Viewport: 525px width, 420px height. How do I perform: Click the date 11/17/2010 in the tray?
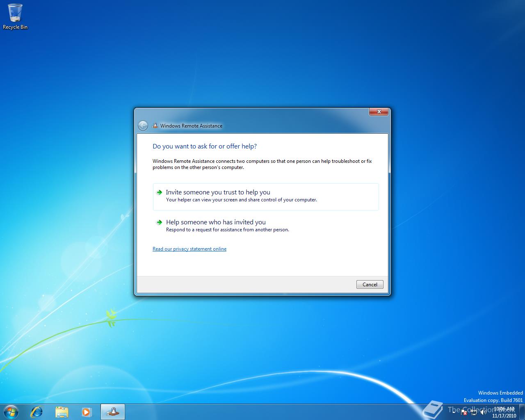[x=504, y=415]
